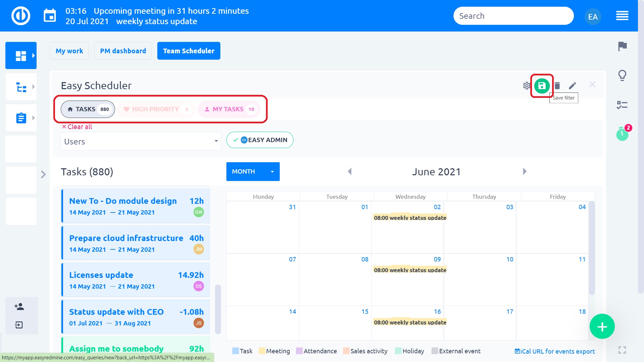Open the Month view dropdown

click(x=253, y=172)
